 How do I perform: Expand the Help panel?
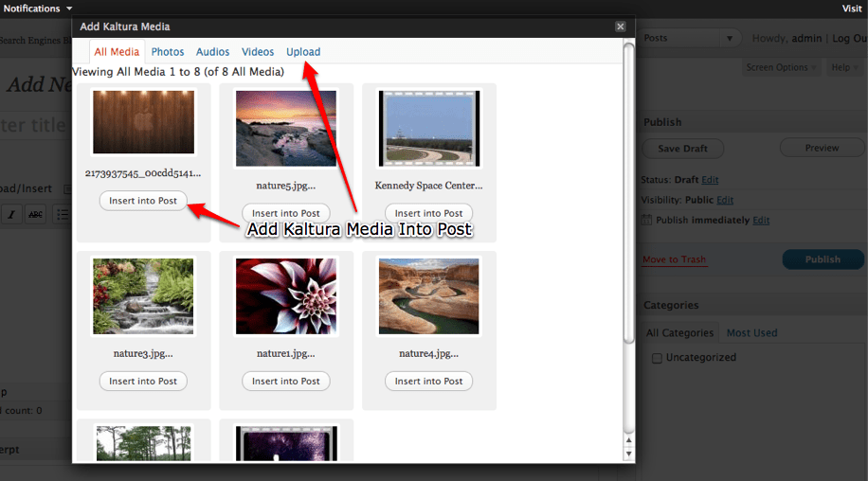844,67
